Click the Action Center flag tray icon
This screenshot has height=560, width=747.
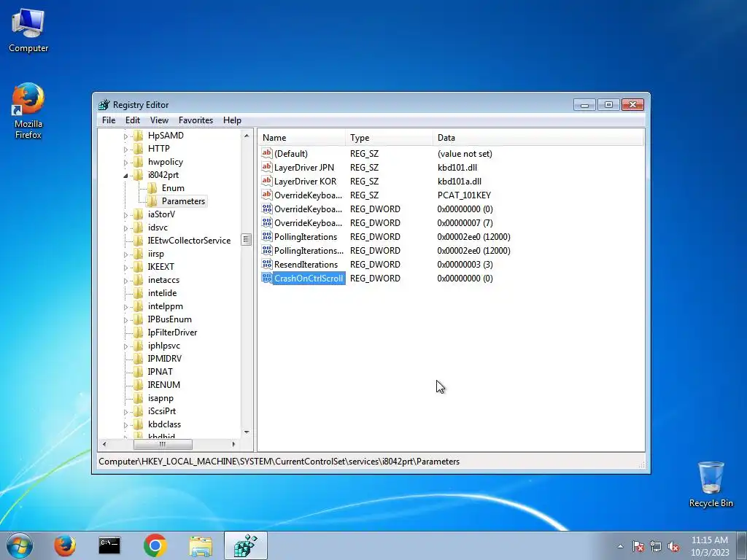(x=638, y=547)
